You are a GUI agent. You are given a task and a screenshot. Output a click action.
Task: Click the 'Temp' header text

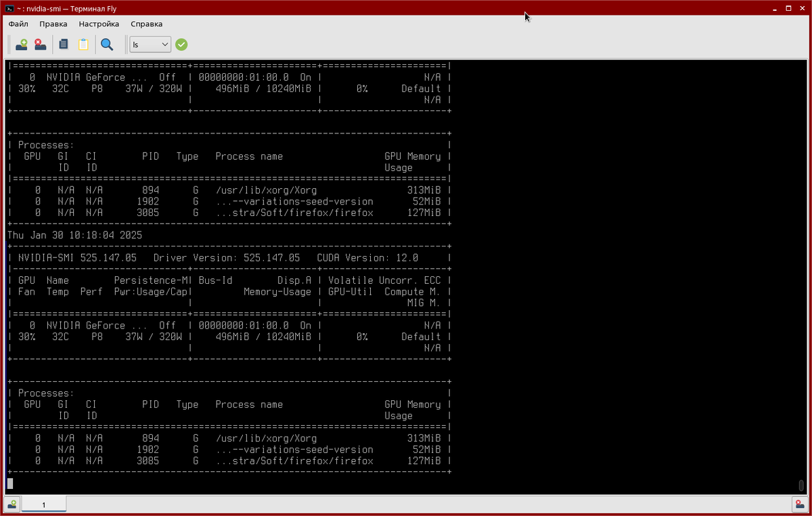click(x=58, y=292)
